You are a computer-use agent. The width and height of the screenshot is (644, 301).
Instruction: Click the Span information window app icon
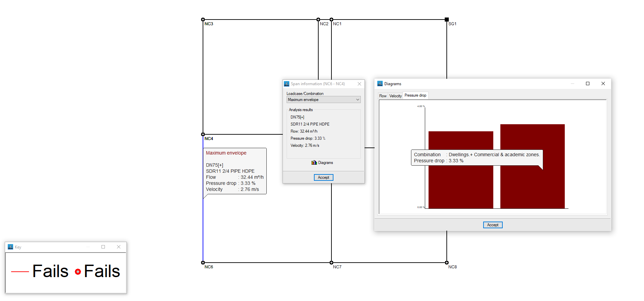287,84
